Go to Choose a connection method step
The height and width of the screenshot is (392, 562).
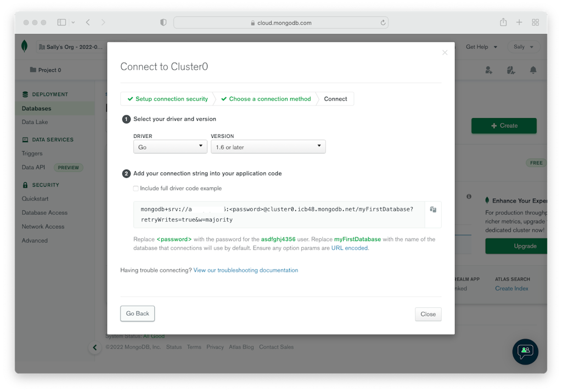tap(266, 99)
